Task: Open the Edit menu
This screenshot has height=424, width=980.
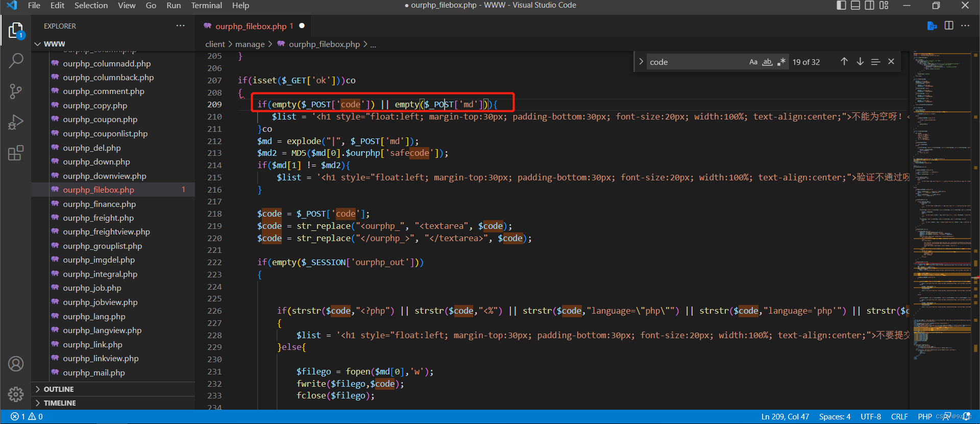Action: click(57, 5)
